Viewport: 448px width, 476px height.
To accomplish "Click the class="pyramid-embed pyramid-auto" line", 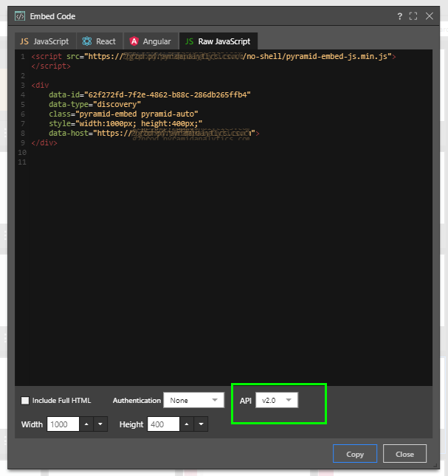I will [123, 114].
